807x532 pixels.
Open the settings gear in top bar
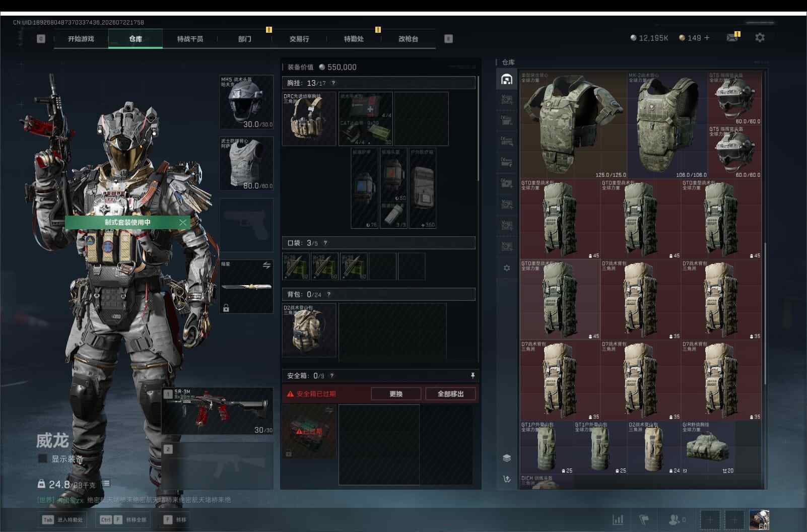tap(760, 37)
